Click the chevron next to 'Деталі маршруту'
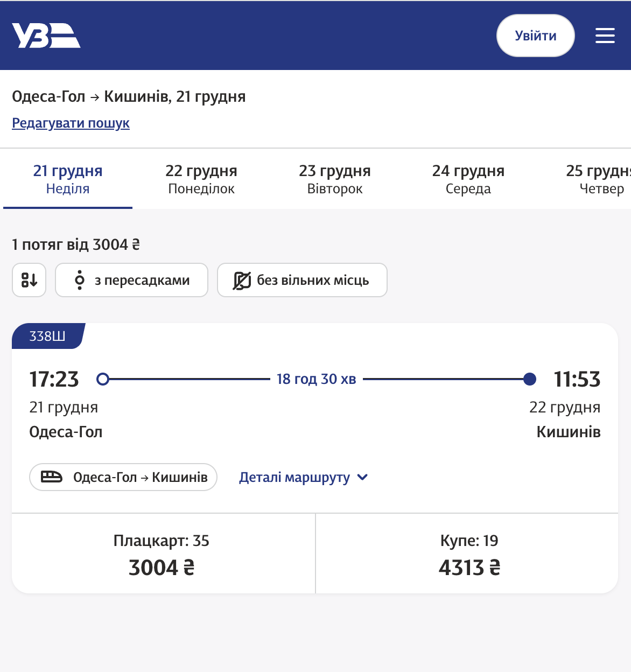This screenshot has height=672, width=631. click(363, 477)
